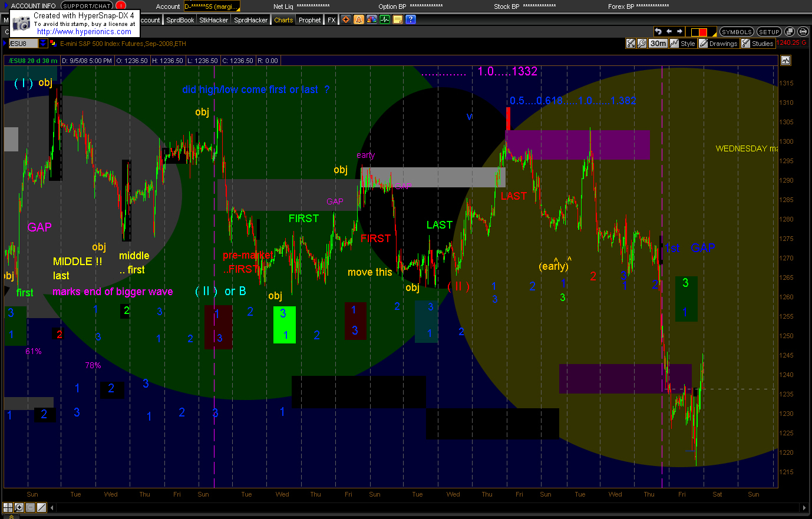Click the Studies flask icon
The width and height of the screenshot is (812, 519).
[x=745, y=43]
